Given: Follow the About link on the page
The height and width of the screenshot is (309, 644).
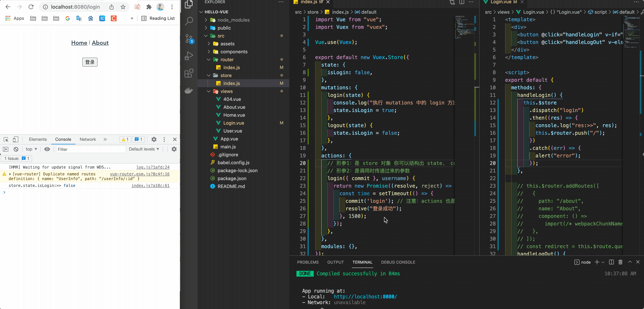Looking at the screenshot, I should click(100, 43).
